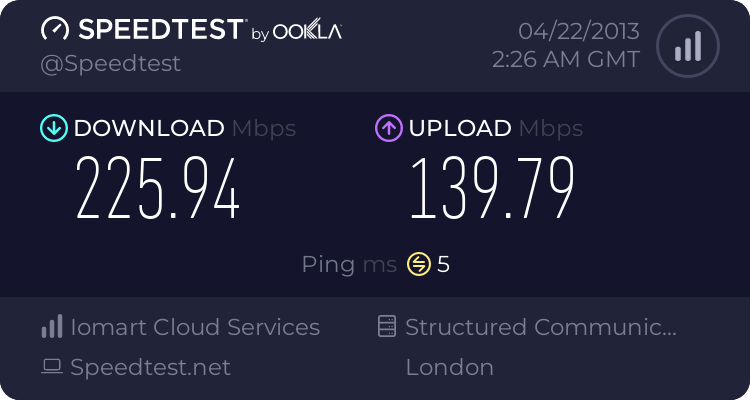Open the Speedtest.net link

[x=150, y=368]
